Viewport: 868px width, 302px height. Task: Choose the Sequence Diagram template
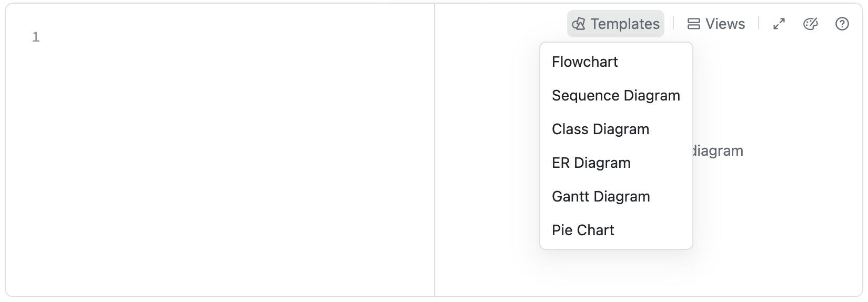click(x=616, y=96)
